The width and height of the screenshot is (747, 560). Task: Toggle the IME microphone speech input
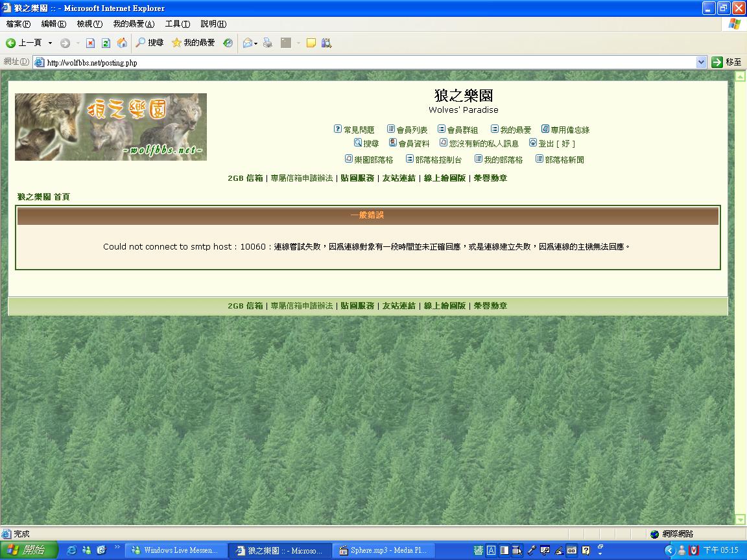531,550
